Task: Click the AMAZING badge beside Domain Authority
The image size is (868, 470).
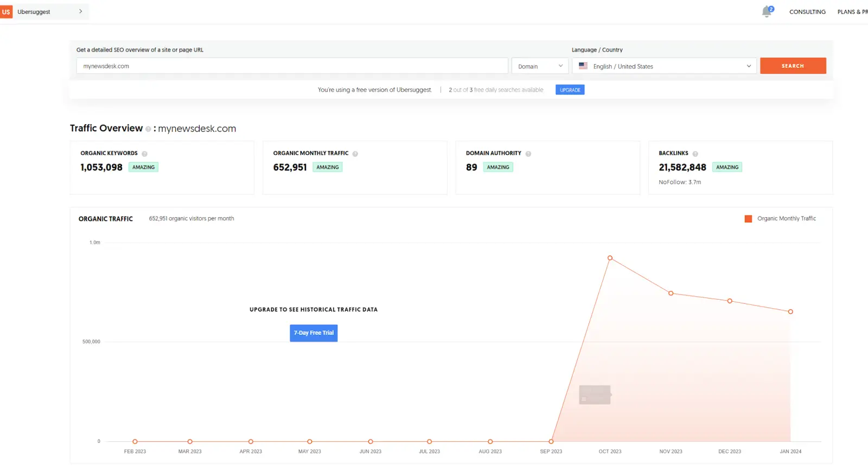Action: [x=498, y=167]
